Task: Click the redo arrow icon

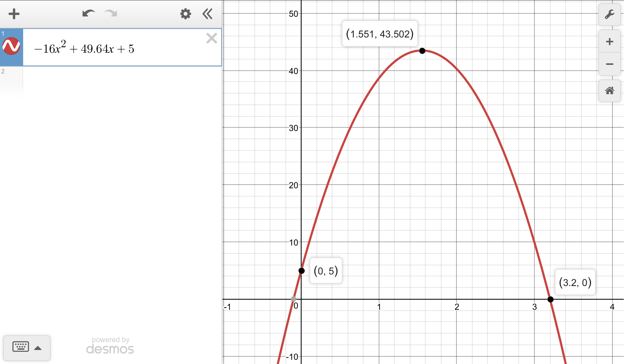Action: pyautogui.click(x=111, y=13)
